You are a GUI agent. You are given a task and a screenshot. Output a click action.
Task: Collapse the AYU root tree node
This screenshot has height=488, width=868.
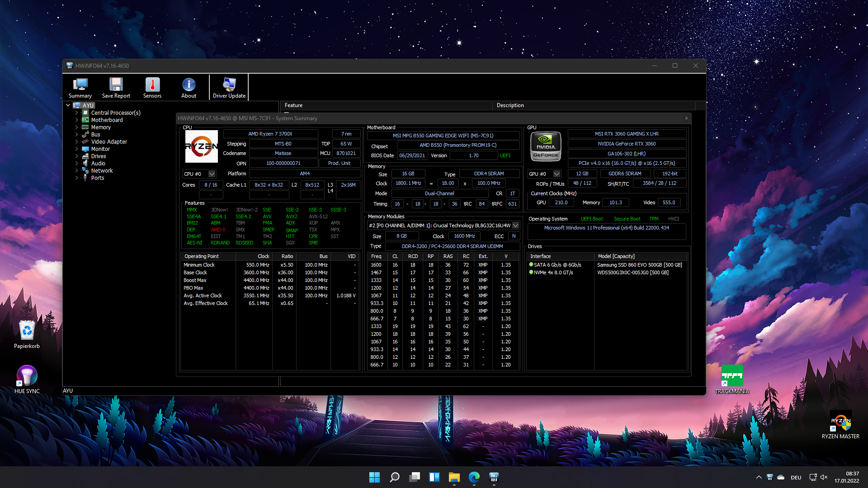(68, 105)
